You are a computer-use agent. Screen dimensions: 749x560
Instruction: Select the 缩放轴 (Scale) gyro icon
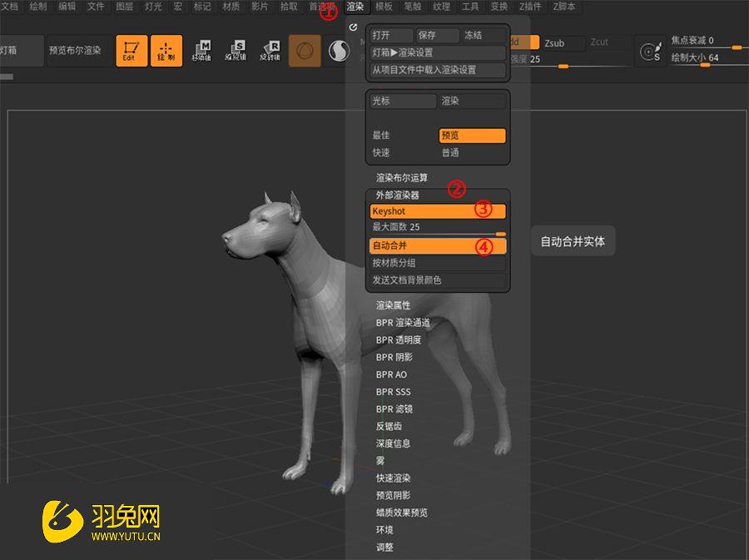pos(238,52)
